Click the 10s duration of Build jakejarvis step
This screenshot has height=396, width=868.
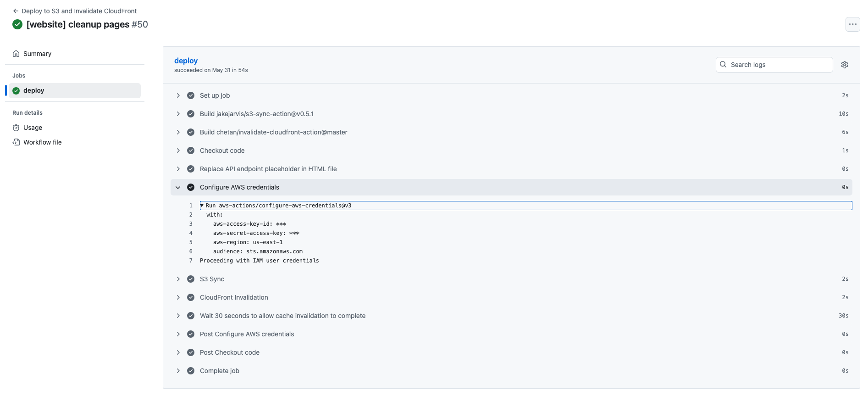point(843,114)
